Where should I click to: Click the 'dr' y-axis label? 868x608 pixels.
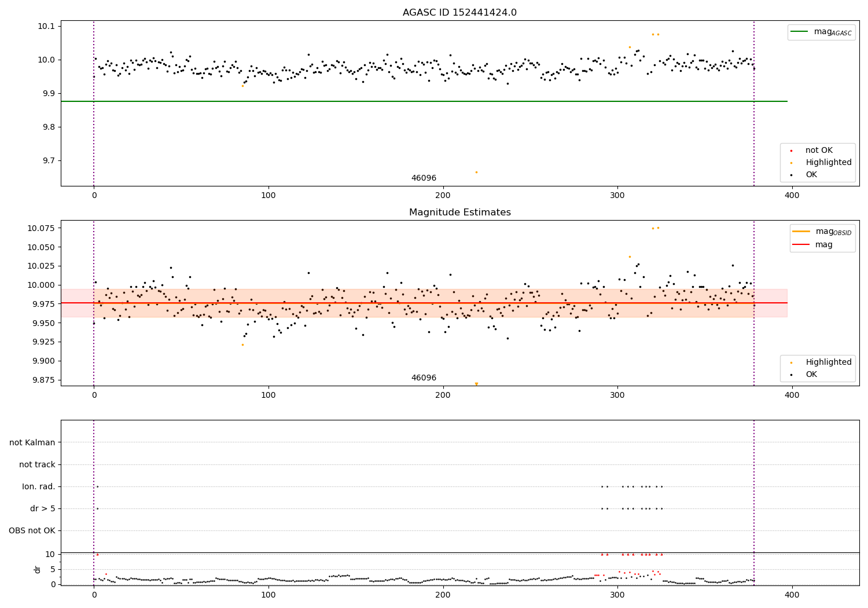coord(38,569)
